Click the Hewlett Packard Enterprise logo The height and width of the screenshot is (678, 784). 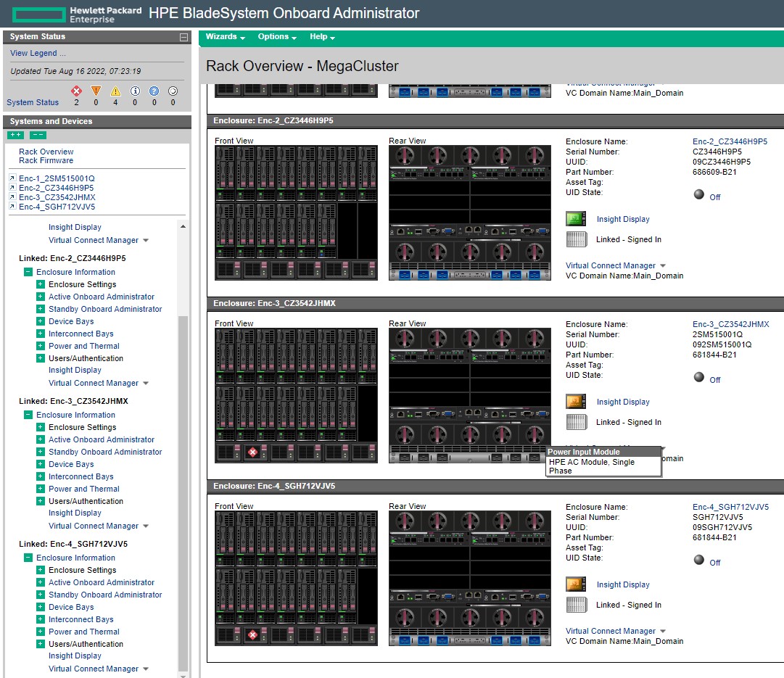coord(78,14)
